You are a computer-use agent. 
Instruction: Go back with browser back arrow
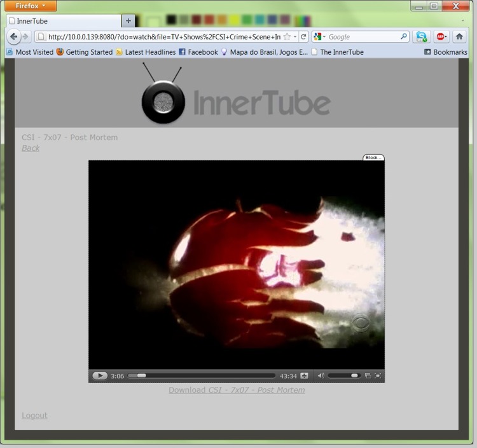coord(14,37)
